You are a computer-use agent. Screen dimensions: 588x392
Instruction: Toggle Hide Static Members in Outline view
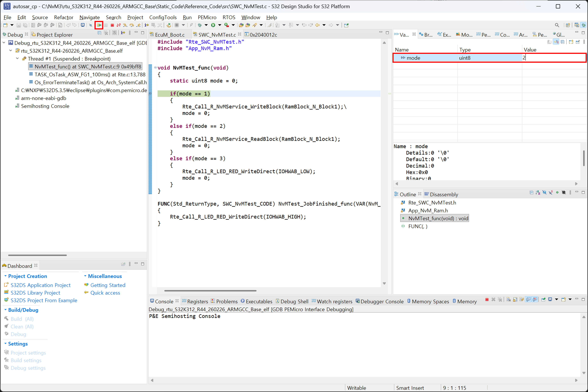point(551,192)
